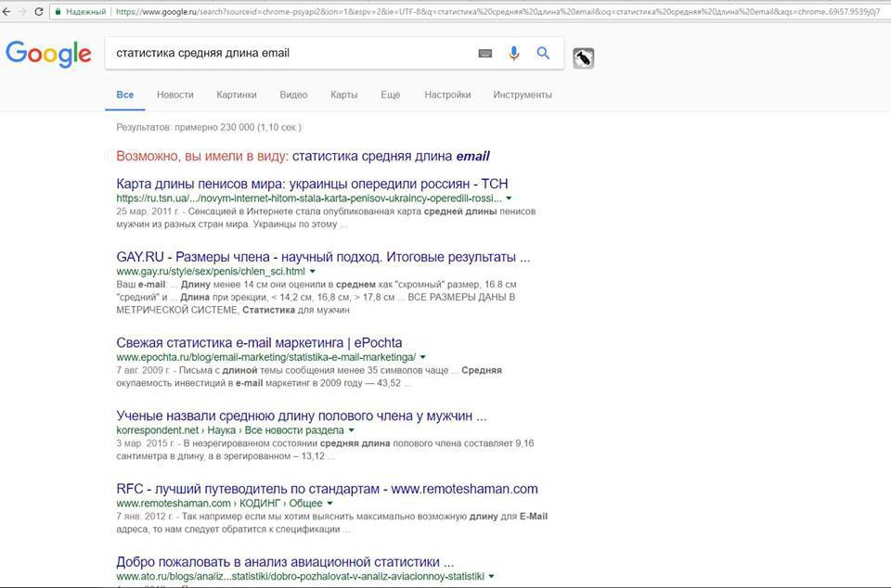The image size is (891, 588).
Task: Open the GAY.RU result title link
Action: coord(323,257)
